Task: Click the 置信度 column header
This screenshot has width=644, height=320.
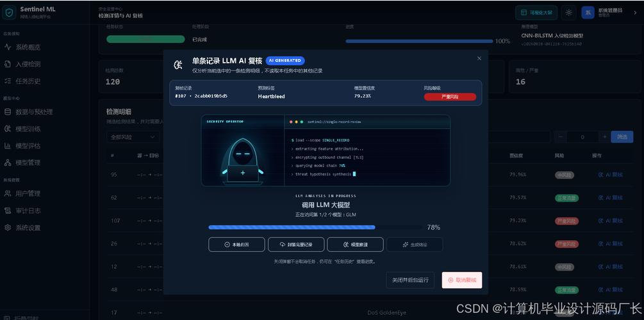Action: pyautogui.click(x=516, y=156)
